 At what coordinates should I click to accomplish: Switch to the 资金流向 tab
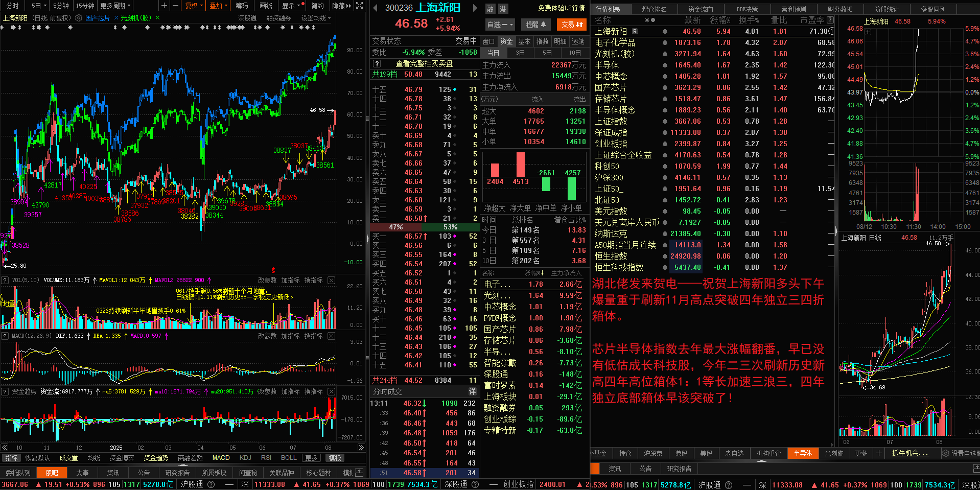click(x=701, y=9)
